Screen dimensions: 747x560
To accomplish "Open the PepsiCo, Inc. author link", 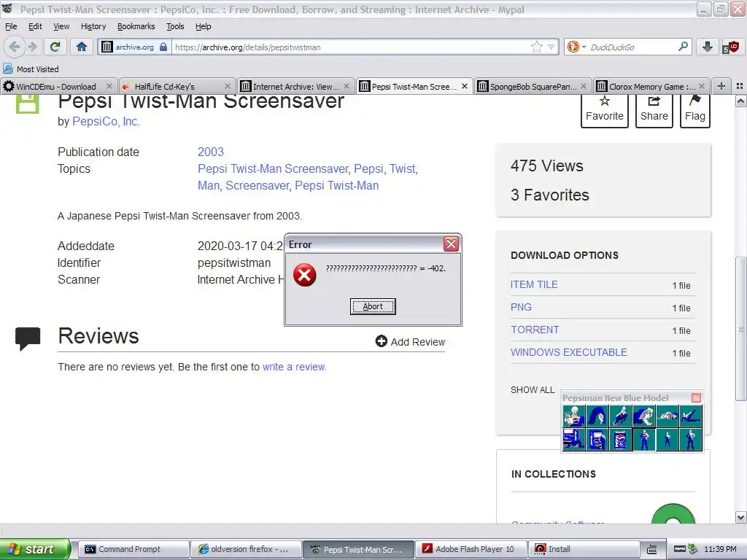I will [x=106, y=122].
